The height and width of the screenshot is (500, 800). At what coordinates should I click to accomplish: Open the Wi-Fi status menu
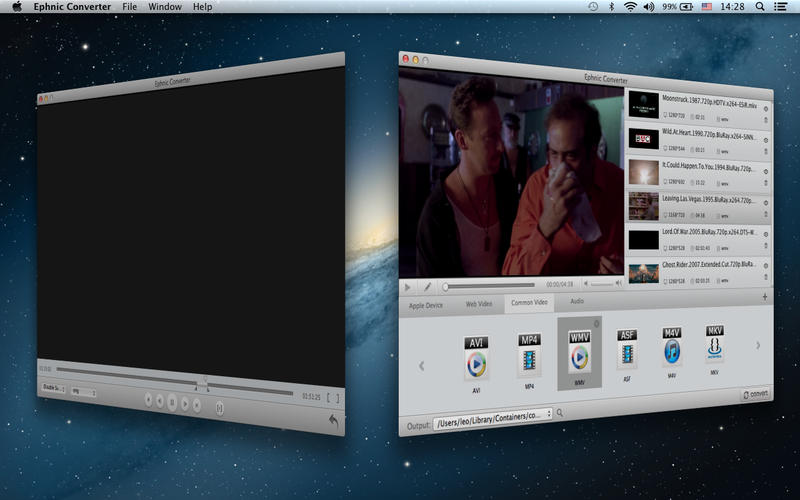[x=631, y=7]
